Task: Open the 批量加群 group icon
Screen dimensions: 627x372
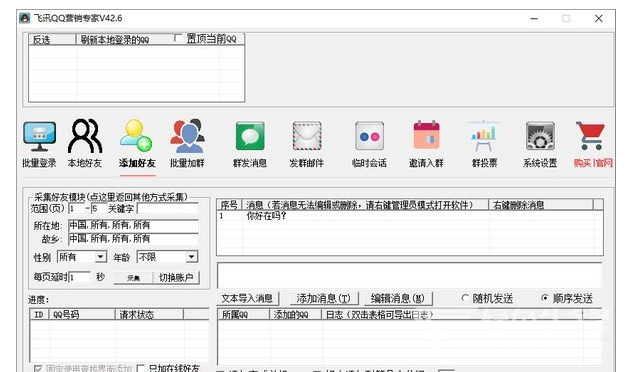Action: pyautogui.click(x=187, y=136)
